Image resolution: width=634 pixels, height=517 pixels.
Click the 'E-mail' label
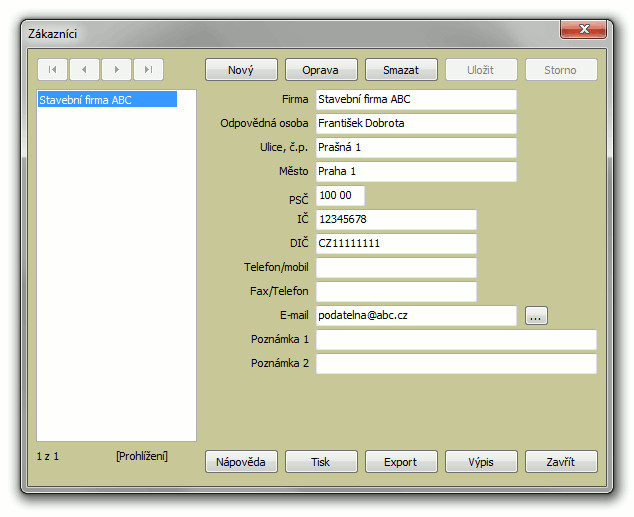[294, 315]
